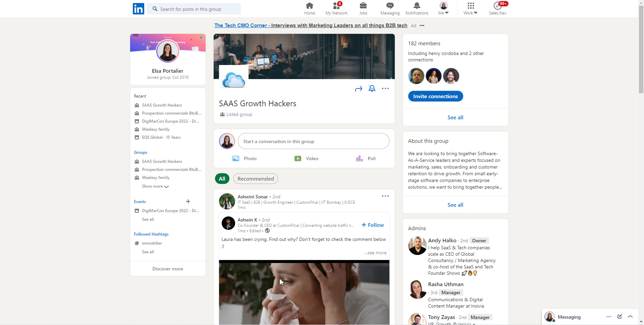Screen dimensions: 644x325
Task: Open Sales Nav compass icon
Action: tap(498, 9)
